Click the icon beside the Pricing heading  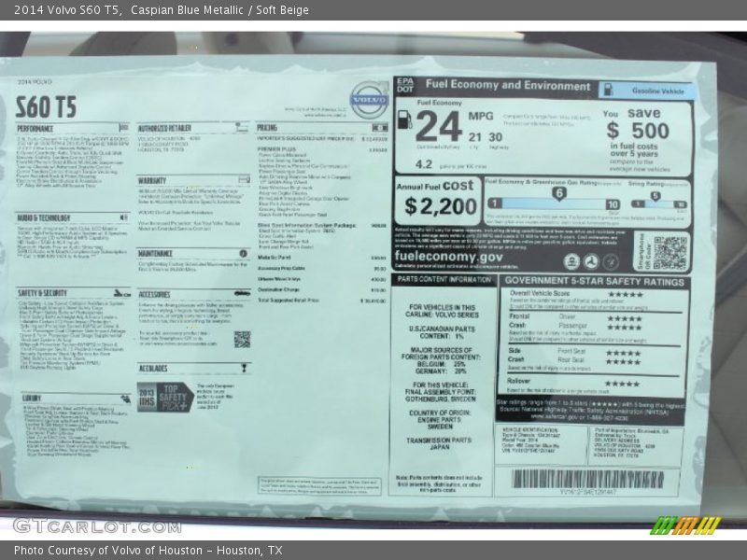pos(380,128)
